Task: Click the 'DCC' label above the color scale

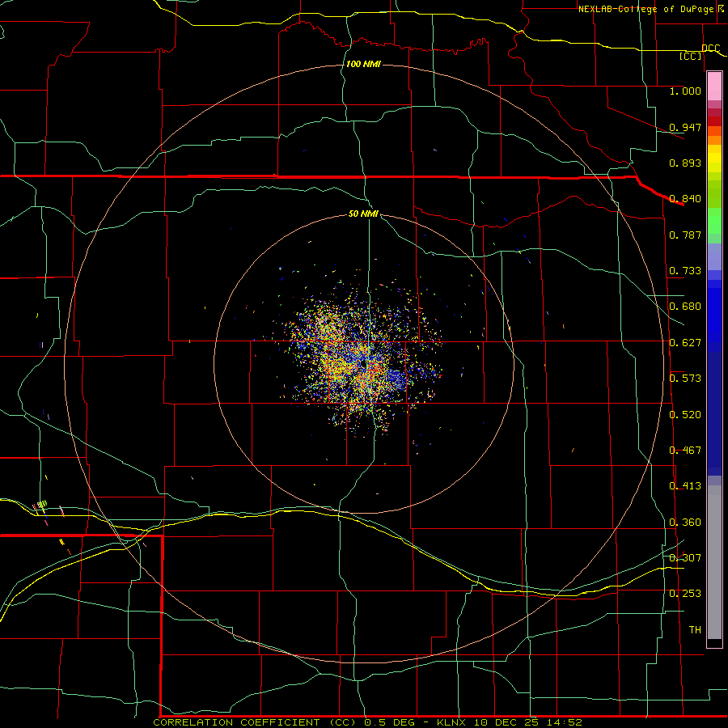Action: click(710, 49)
